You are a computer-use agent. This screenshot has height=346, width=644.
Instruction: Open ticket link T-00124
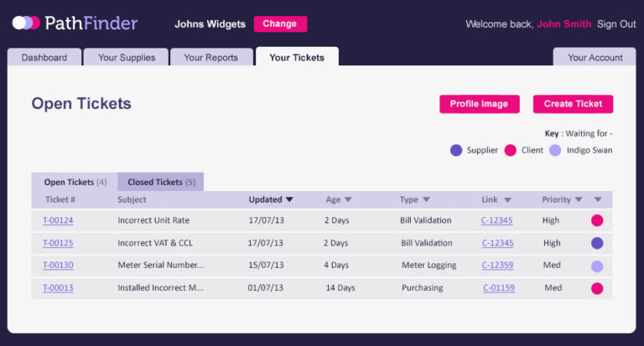point(58,220)
